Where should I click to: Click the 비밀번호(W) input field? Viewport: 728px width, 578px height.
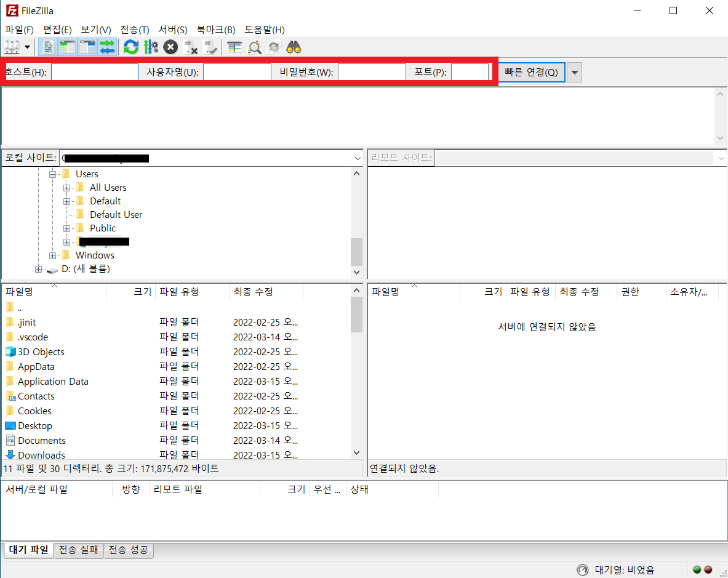point(372,72)
